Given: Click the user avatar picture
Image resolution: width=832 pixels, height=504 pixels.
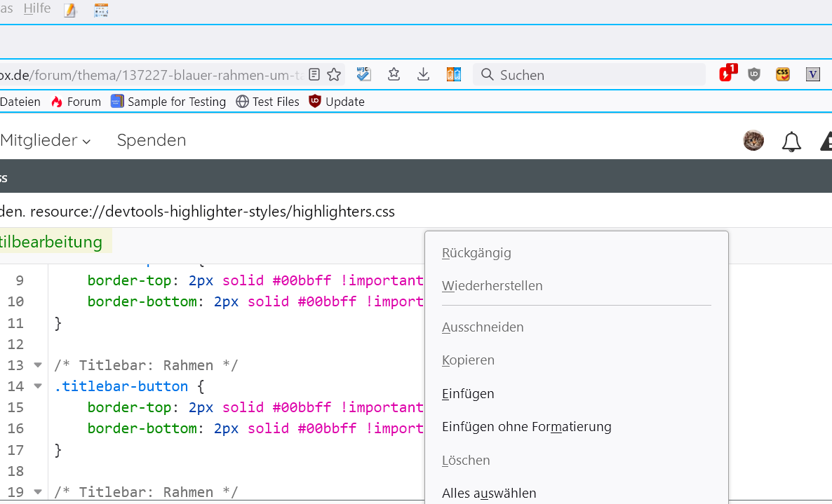Looking at the screenshot, I should click(x=753, y=140).
